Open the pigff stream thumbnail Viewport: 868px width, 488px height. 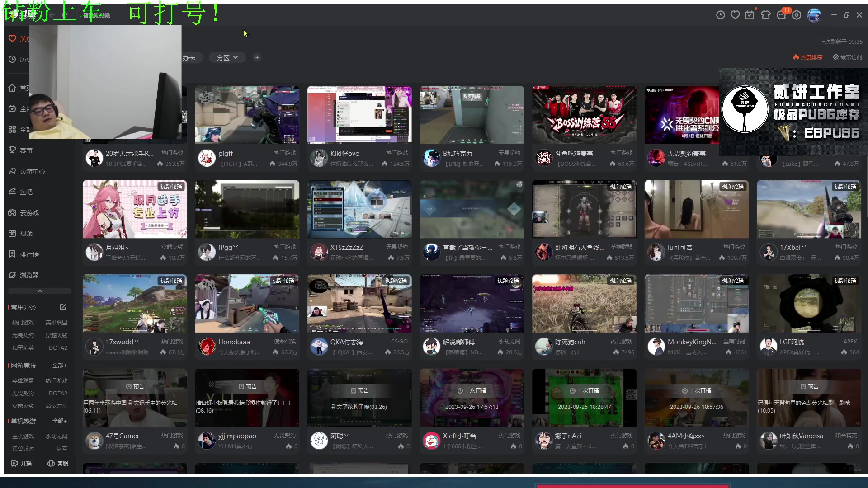(x=247, y=115)
